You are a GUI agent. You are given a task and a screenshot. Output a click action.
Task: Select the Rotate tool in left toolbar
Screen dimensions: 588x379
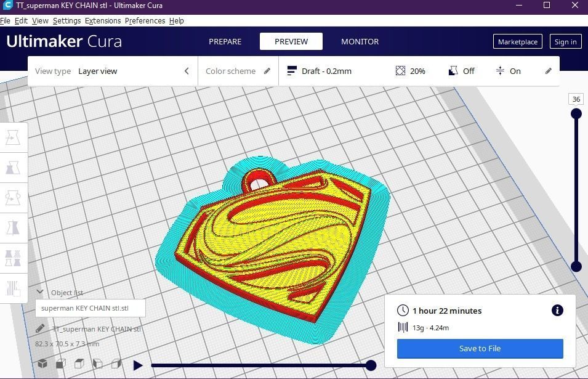click(13, 198)
